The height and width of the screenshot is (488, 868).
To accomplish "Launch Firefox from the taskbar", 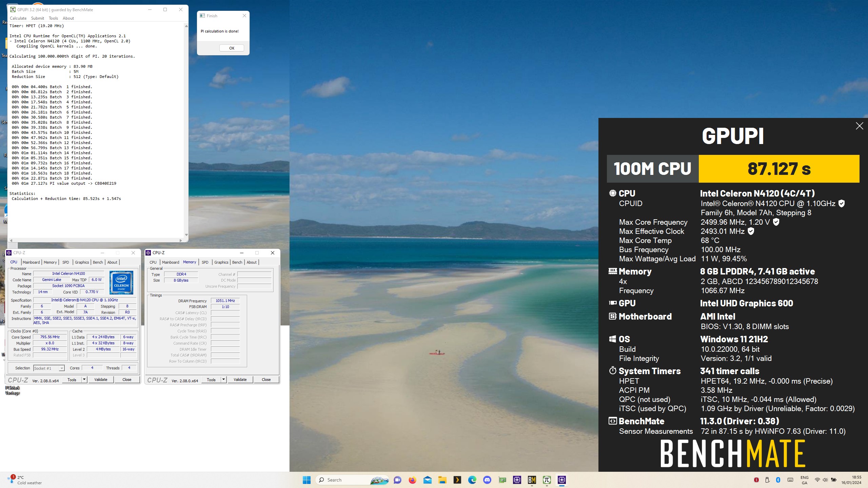I will click(412, 480).
